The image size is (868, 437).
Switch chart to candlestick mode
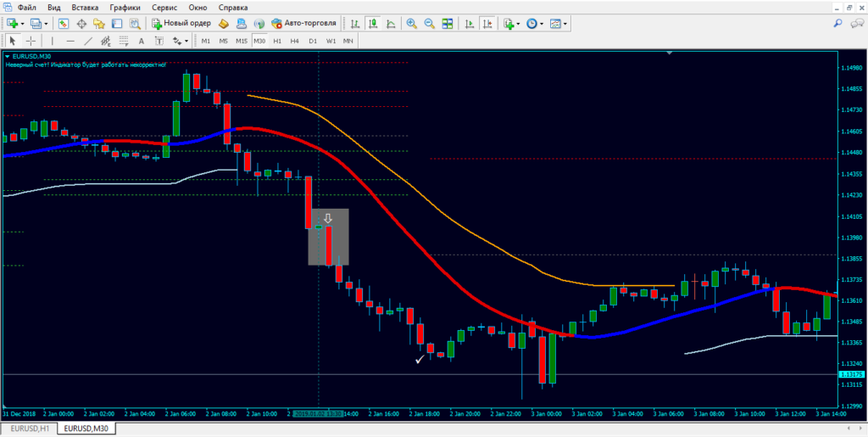click(x=373, y=23)
